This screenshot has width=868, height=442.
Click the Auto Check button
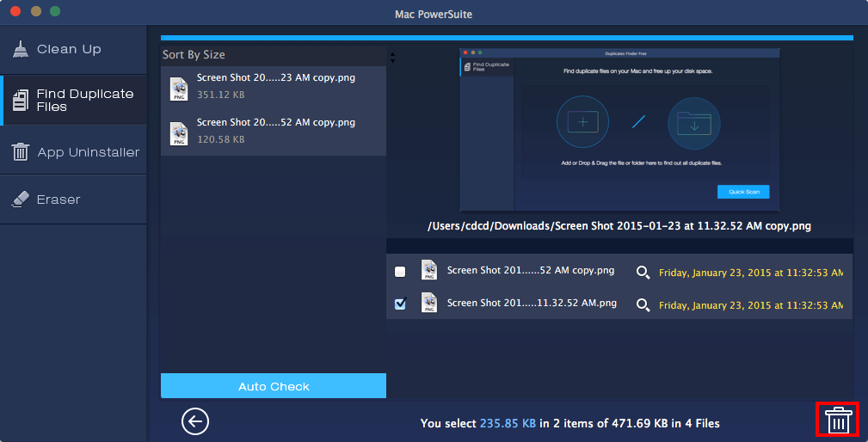pyautogui.click(x=274, y=386)
